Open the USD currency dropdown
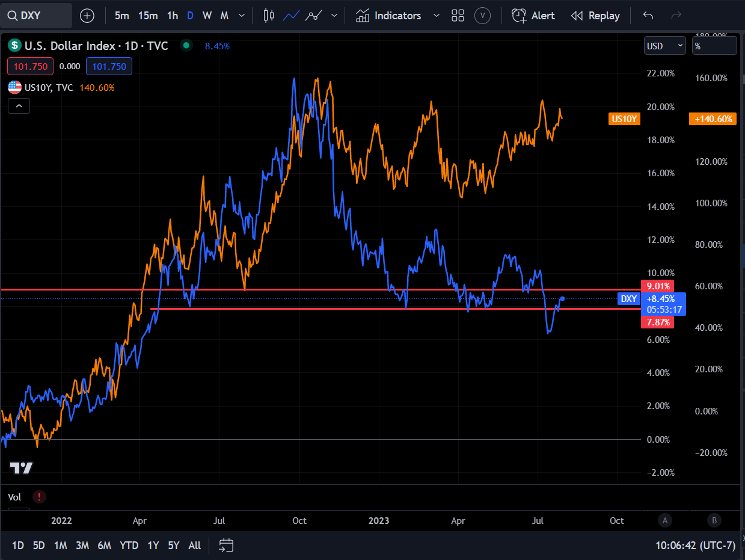This screenshot has width=745, height=560. coord(664,46)
